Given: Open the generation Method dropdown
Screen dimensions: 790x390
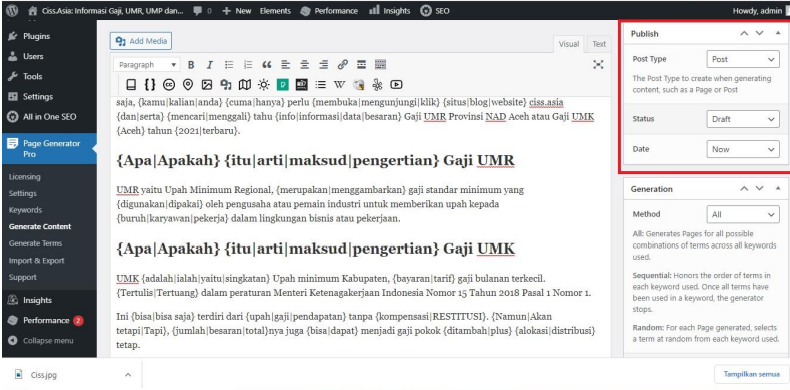Looking at the screenshot, I should click(x=743, y=214).
